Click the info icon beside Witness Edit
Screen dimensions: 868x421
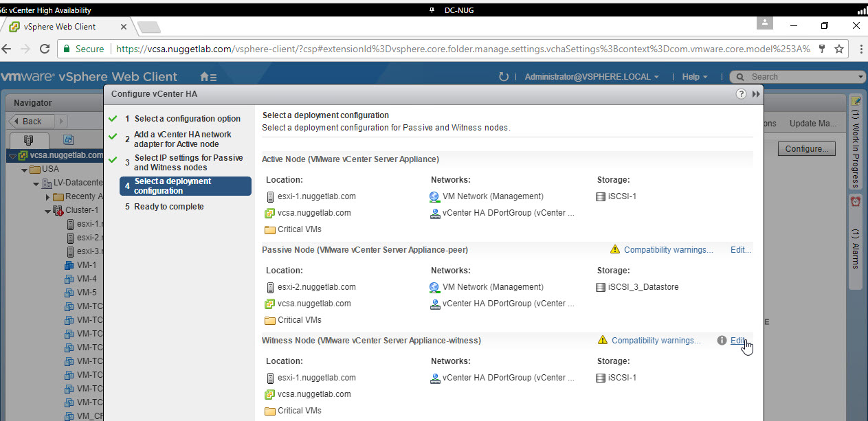[721, 341]
